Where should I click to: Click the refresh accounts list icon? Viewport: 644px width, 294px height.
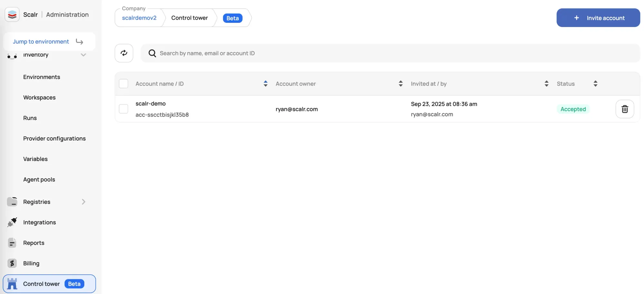click(124, 53)
